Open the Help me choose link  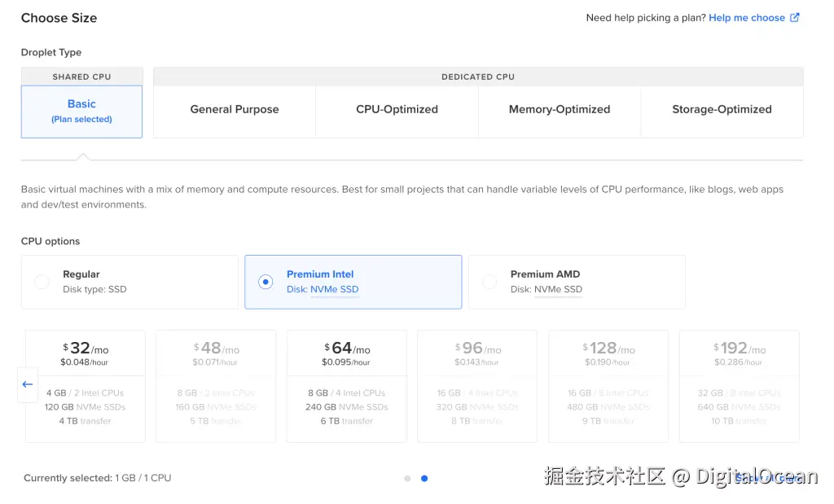coord(746,18)
